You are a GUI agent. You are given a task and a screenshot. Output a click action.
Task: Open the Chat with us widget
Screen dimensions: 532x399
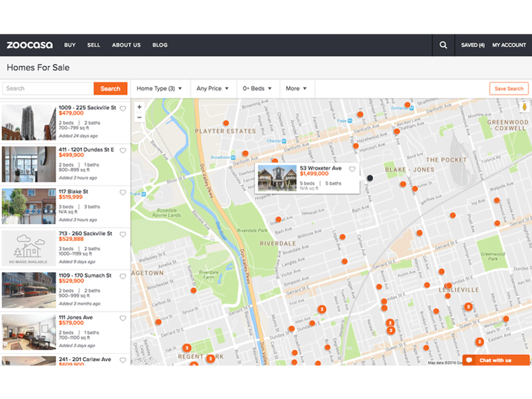click(x=495, y=360)
